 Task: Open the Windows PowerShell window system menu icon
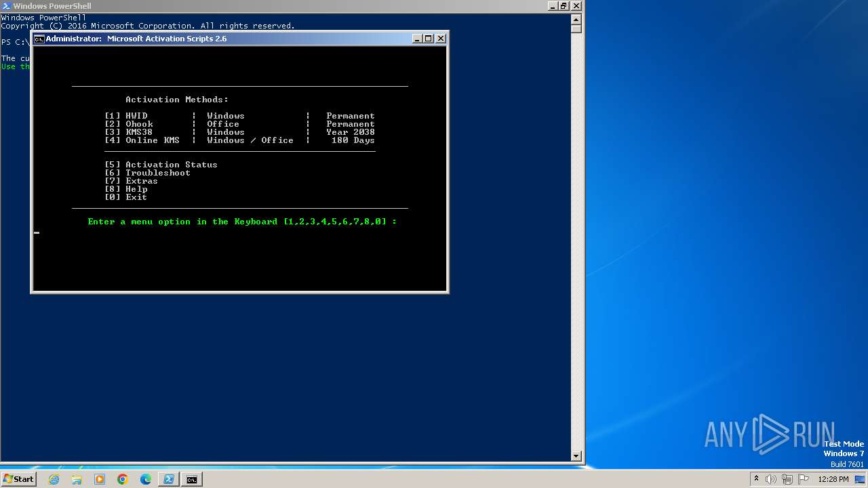click(x=6, y=6)
